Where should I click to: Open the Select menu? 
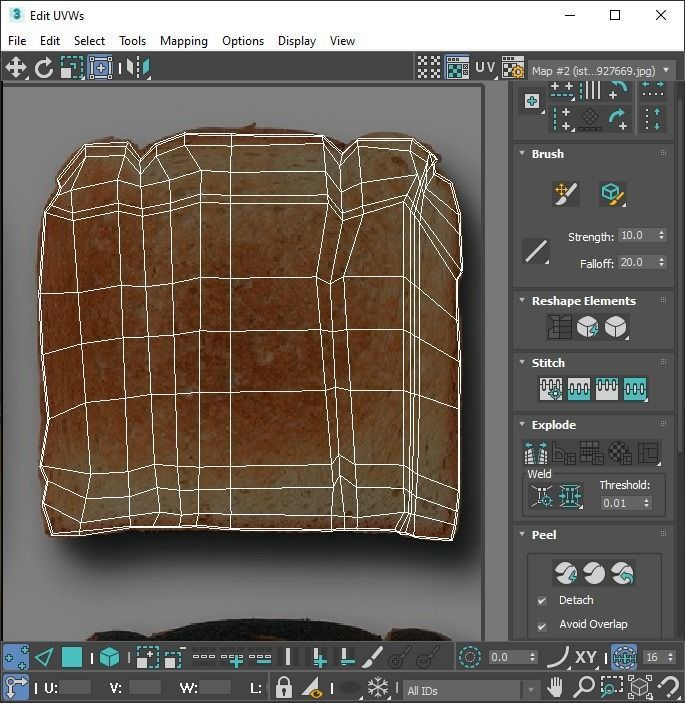[89, 41]
